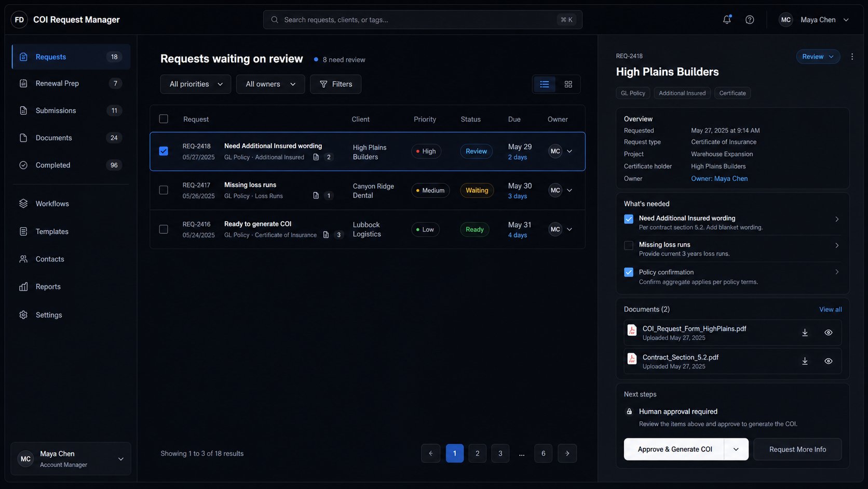Screen dimensions: 868x489
Task: Click the Filters button
Action: (335, 84)
